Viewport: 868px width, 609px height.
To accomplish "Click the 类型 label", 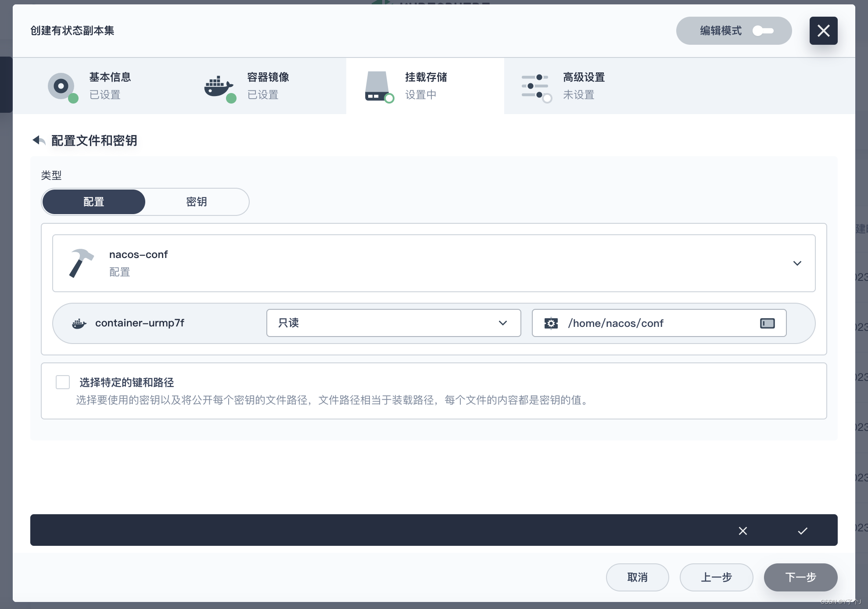I will click(51, 175).
